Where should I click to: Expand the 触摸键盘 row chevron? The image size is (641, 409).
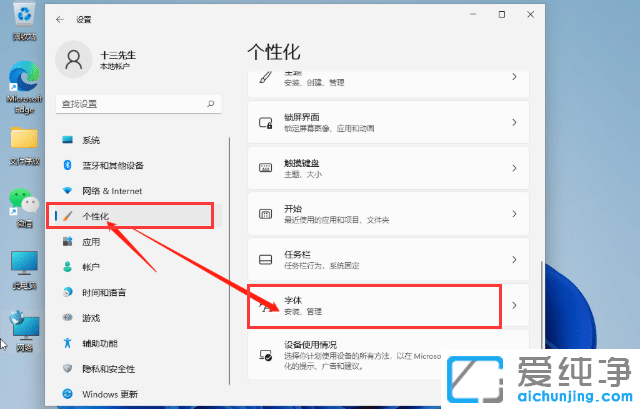[514, 168]
